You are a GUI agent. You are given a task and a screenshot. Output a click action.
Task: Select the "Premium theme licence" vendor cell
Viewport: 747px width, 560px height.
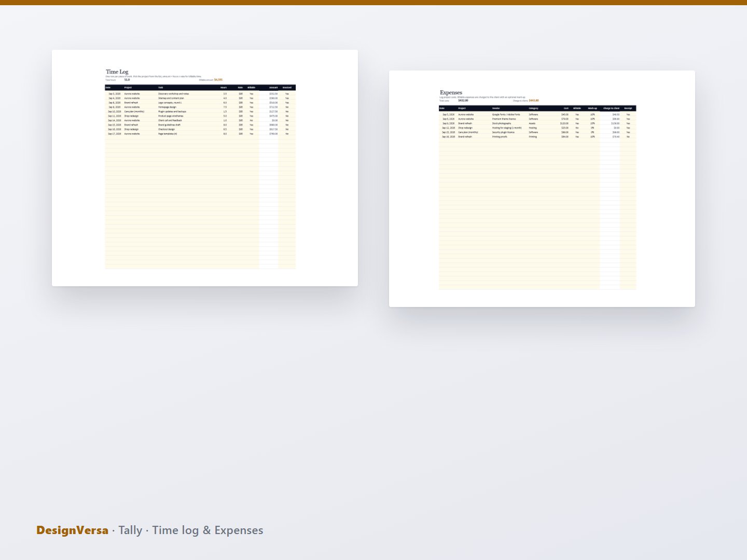504,119
